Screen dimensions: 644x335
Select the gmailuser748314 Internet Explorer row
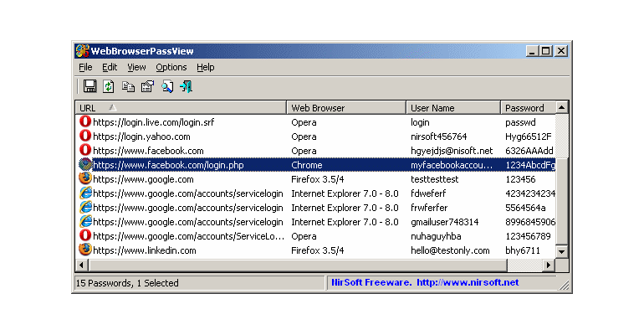316,222
